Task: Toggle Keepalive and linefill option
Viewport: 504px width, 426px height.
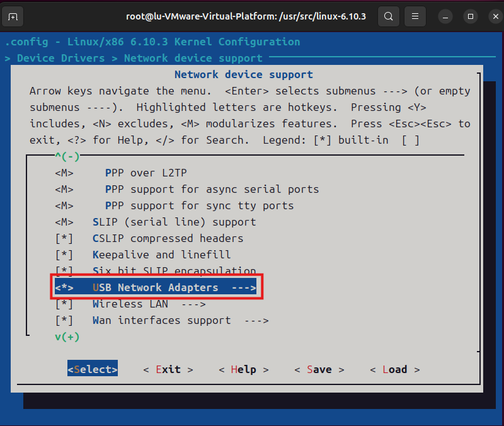Action: (x=161, y=255)
